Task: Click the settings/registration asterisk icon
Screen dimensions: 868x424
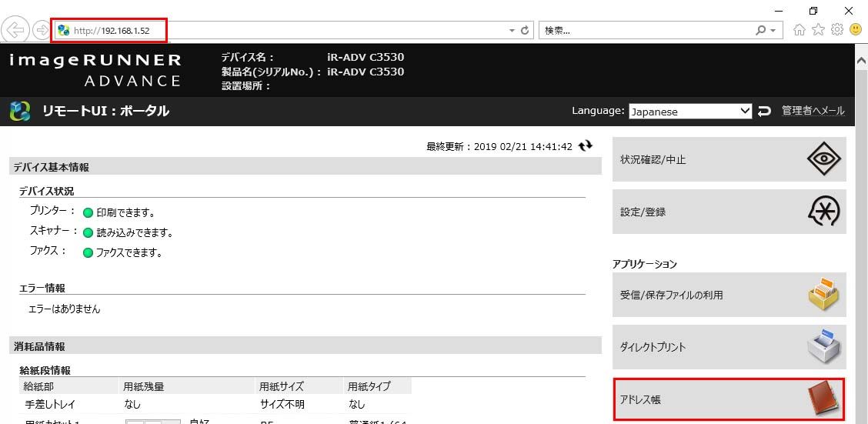Action: 823,212
